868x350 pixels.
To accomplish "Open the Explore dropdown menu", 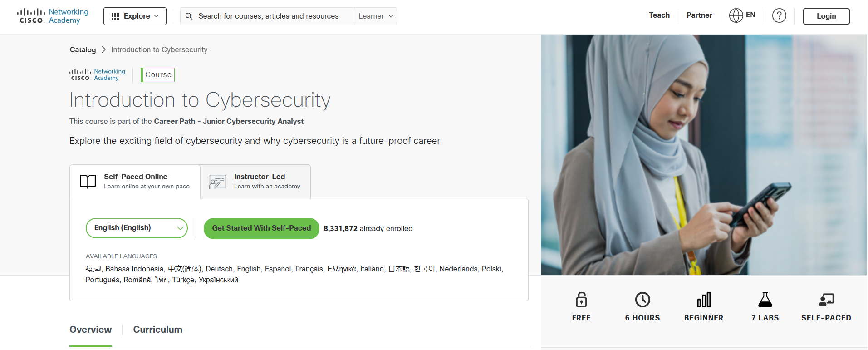I will pos(135,15).
